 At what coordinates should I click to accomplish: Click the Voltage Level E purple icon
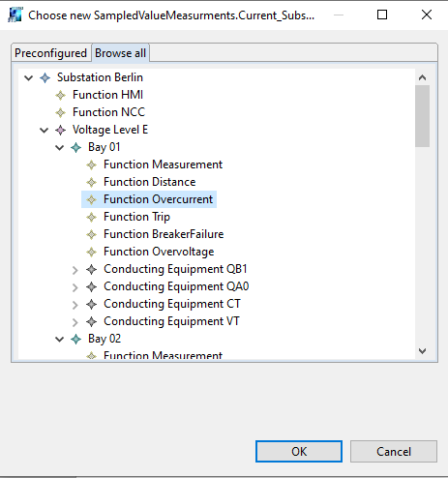pyautogui.click(x=60, y=130)
